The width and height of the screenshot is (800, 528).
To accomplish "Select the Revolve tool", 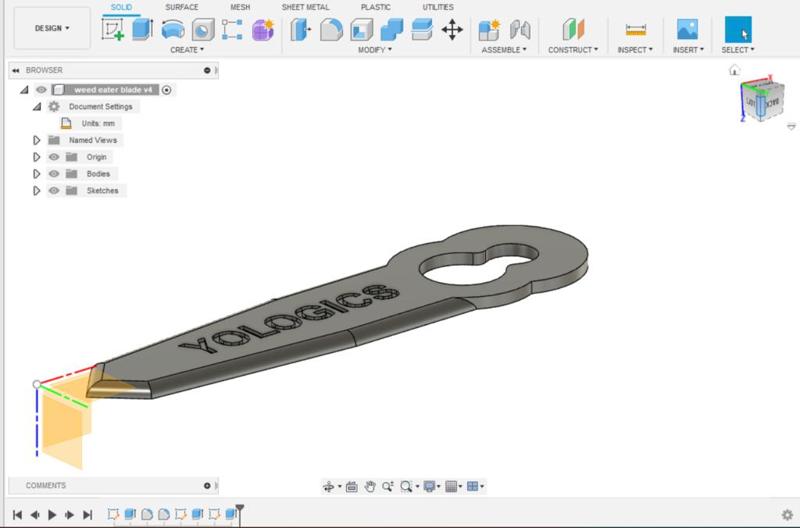I will pyautogui.click(x=173, y=29).
